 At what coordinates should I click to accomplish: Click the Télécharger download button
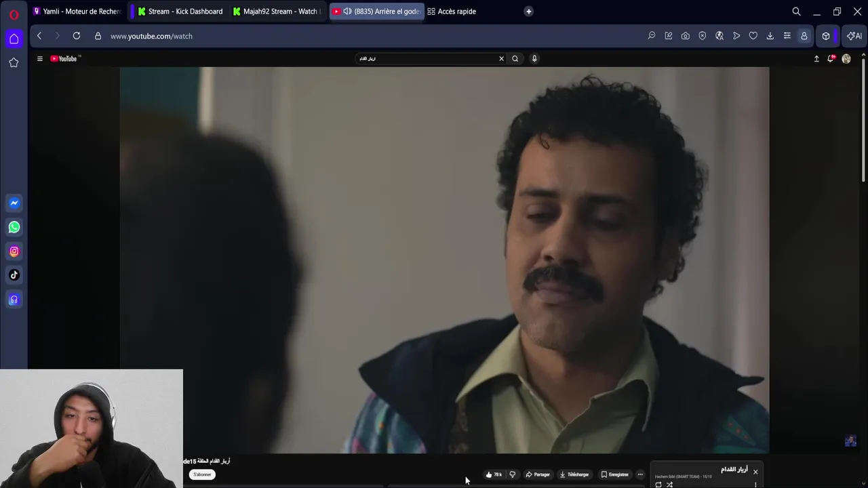tap(574, 474)
